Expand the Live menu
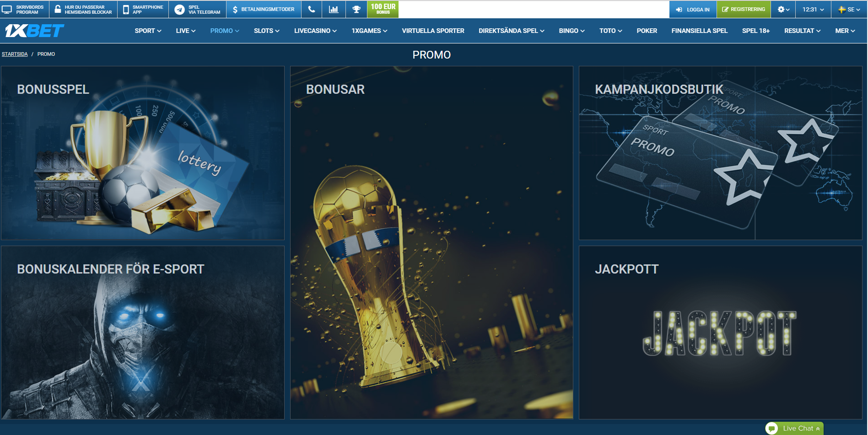This screenshot has height=435, width=868. [186, 31]
